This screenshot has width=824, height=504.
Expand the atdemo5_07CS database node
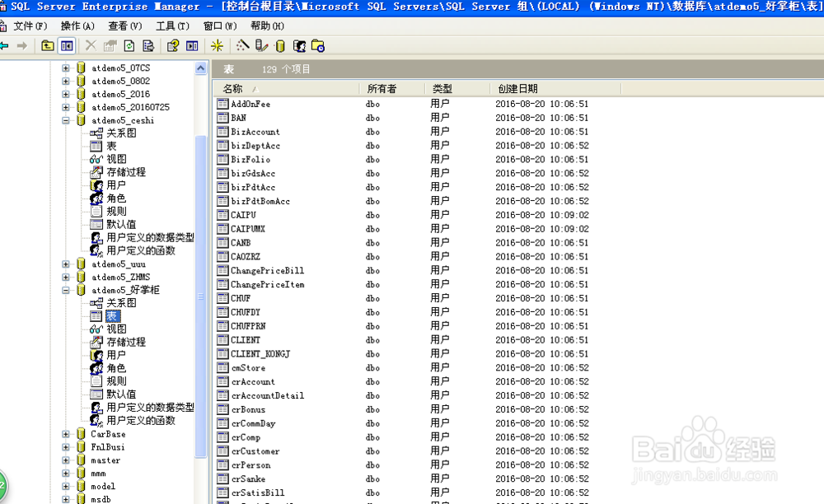point(66,68)
